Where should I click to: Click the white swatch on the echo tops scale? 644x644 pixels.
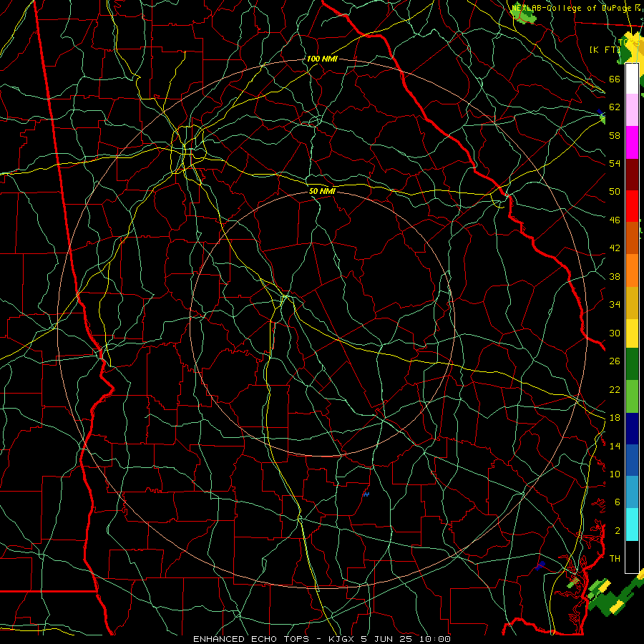click(632, 79)
